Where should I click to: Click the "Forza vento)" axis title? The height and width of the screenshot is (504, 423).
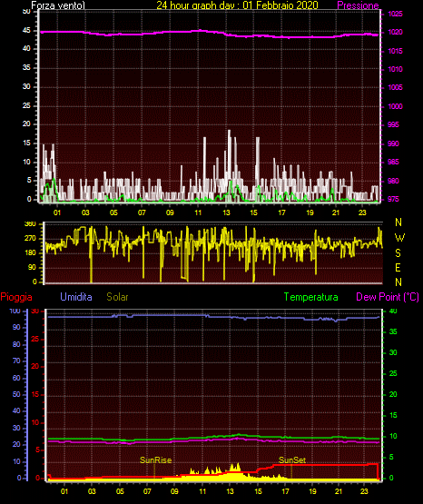click(x=58, y=5)
